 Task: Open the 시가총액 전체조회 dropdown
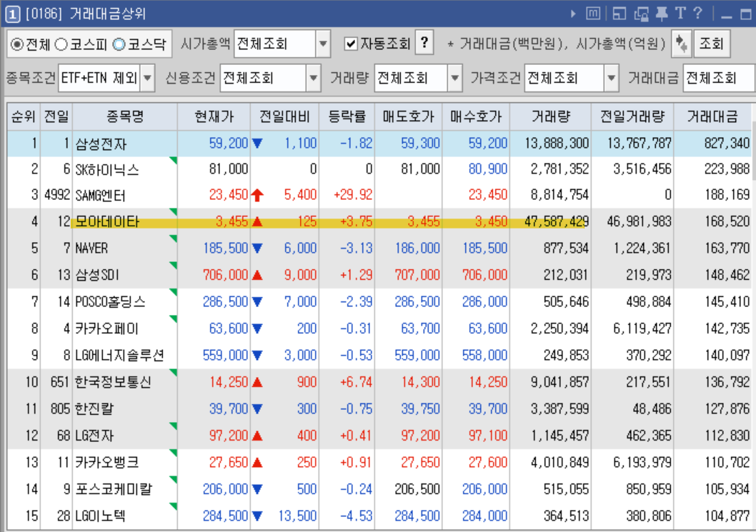pos(323,44)
